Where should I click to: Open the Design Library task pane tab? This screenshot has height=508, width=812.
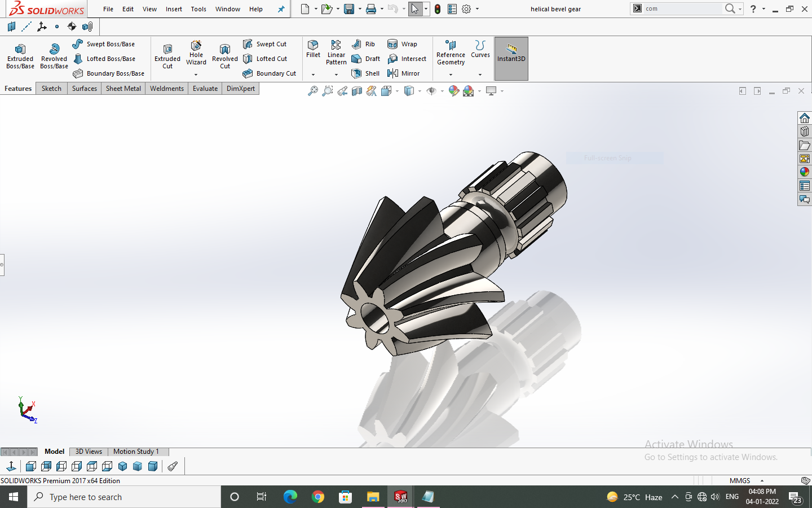[x=805, y=132]
